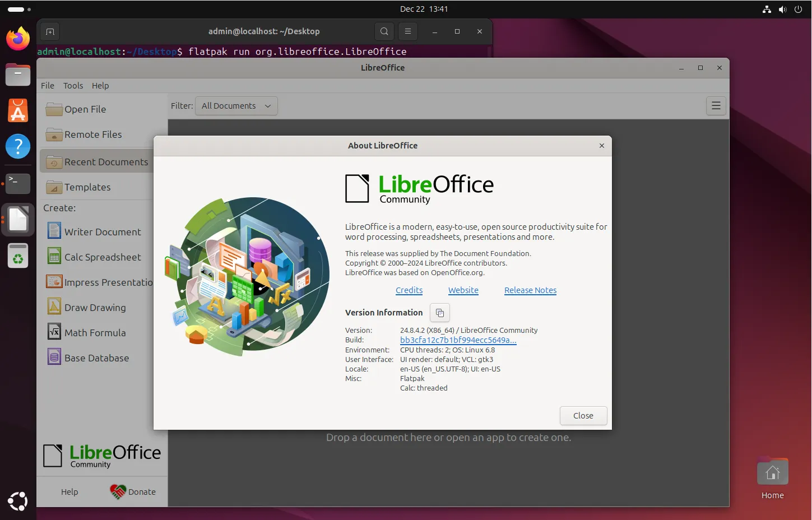Open the Start Center hamburger menu

tap(716, 106)
